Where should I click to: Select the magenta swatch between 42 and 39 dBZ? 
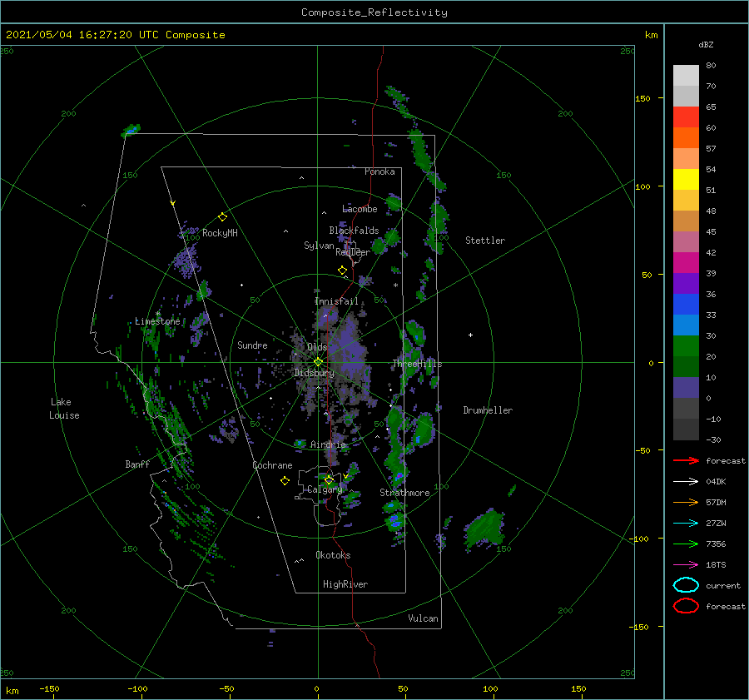[686, 263]
